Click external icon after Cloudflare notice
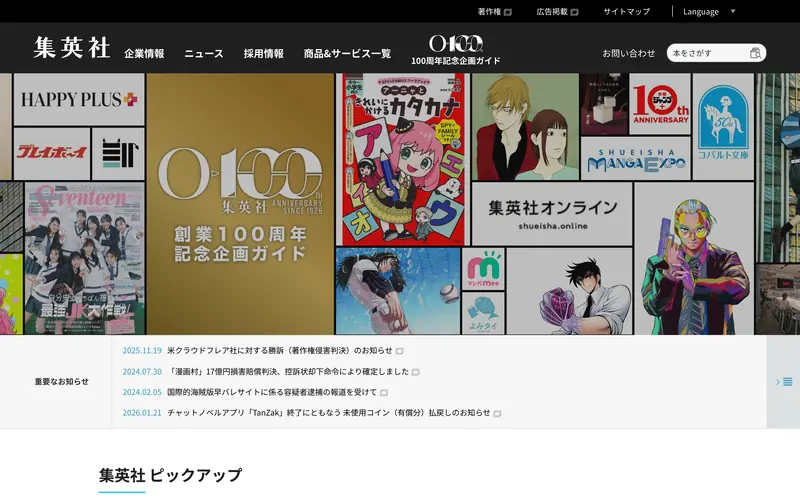The image size is (800, 500). coord(399,351)
